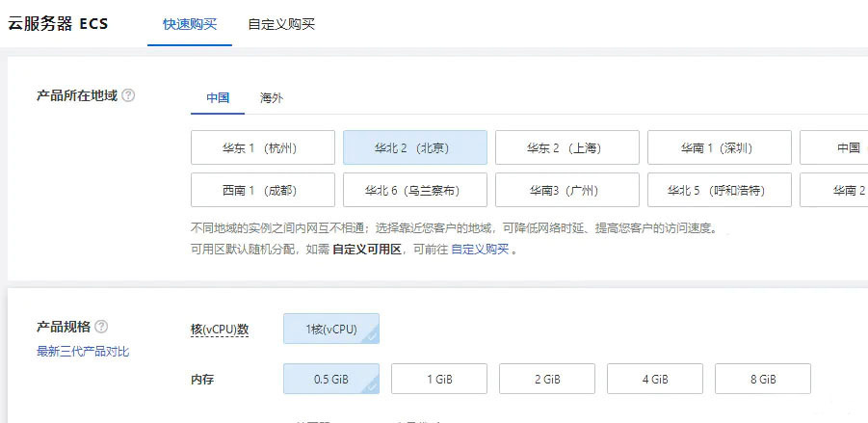This screenshot has height=423, width=868.
Task: Select 2 GiB memory option
Action: tap(547, 379)
